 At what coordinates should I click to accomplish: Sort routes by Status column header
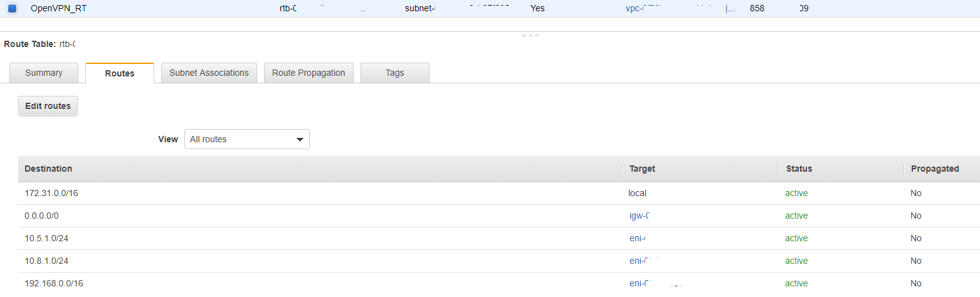click(x=798, y=169)
